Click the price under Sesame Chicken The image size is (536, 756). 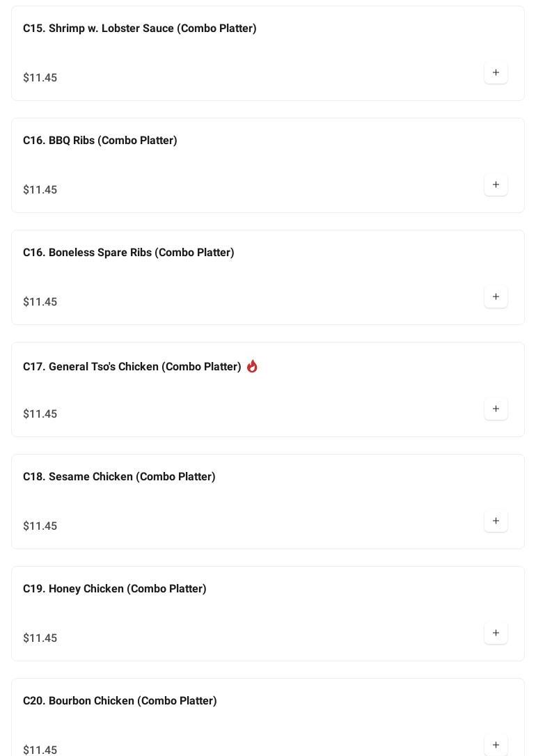tap(40, 526)
